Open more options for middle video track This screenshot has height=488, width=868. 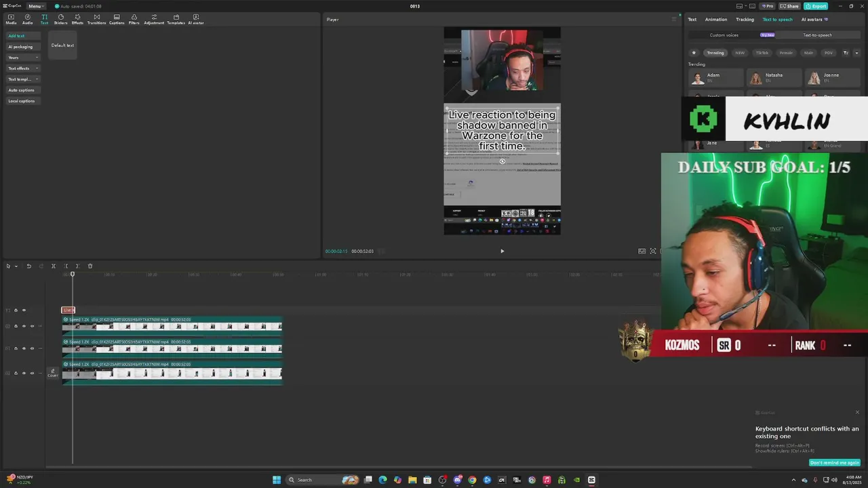point(40,348)
